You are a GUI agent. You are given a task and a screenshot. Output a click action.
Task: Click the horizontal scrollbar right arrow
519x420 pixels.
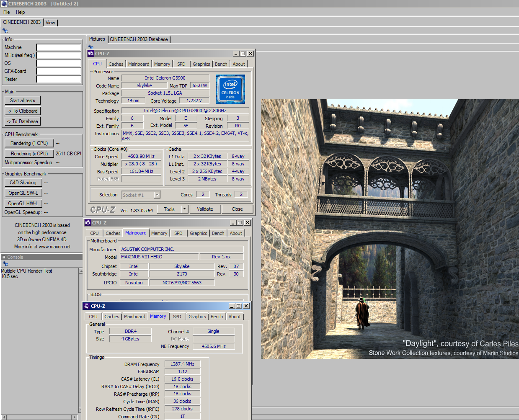[75, 417]
